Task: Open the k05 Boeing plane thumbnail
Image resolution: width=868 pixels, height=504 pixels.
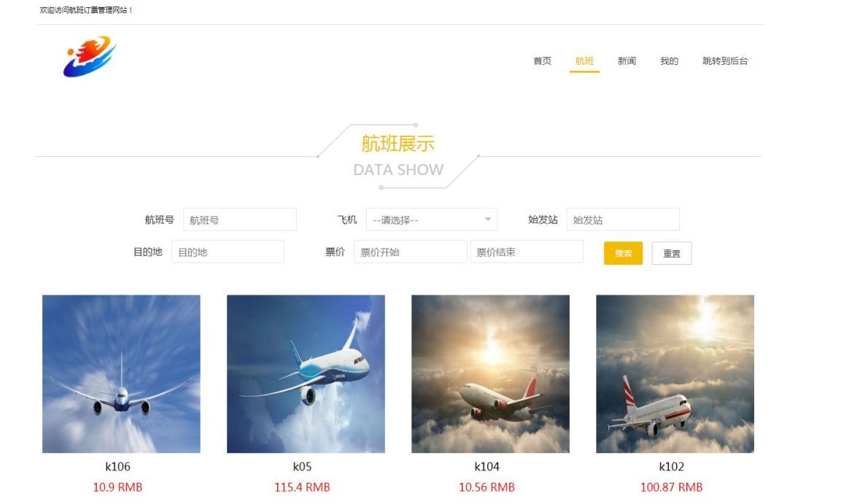Action: click(306, 374)
